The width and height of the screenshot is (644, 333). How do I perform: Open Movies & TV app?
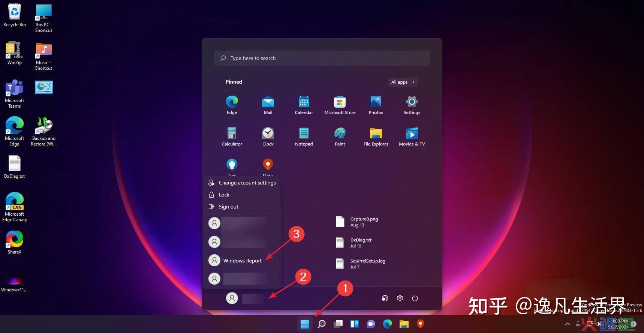[x=412, y=136]
